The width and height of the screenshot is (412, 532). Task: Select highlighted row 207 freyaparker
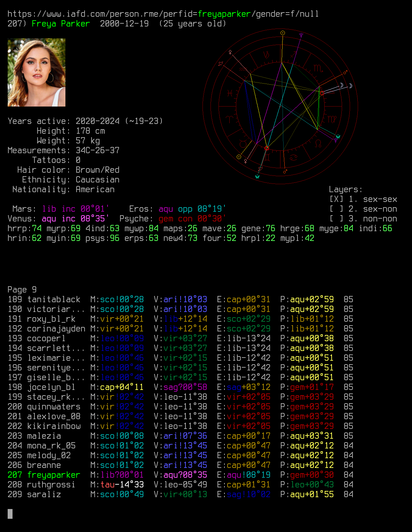[x=180, y=475]
